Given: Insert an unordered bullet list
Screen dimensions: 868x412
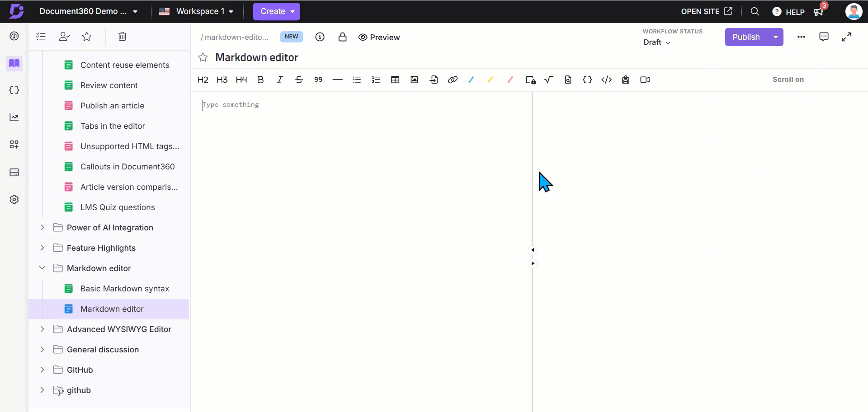Looking at the screenshot, I should click(357, 80).
